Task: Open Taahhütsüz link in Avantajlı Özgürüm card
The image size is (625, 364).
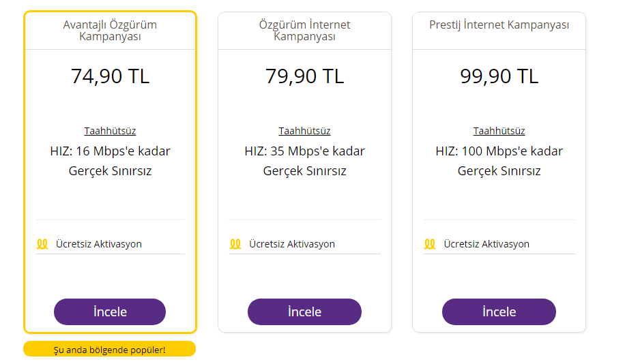Action: 110,131
